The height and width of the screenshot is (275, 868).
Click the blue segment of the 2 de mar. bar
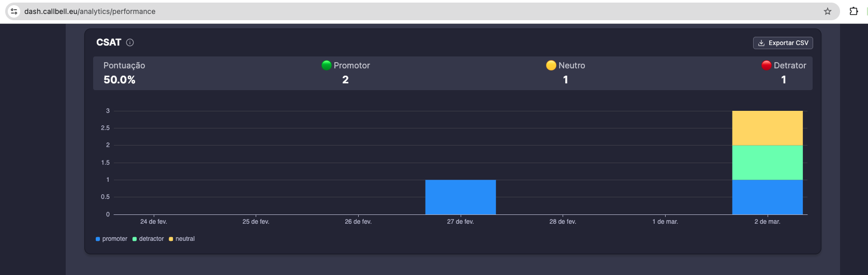pyautogui.click(x=767, y=197)
